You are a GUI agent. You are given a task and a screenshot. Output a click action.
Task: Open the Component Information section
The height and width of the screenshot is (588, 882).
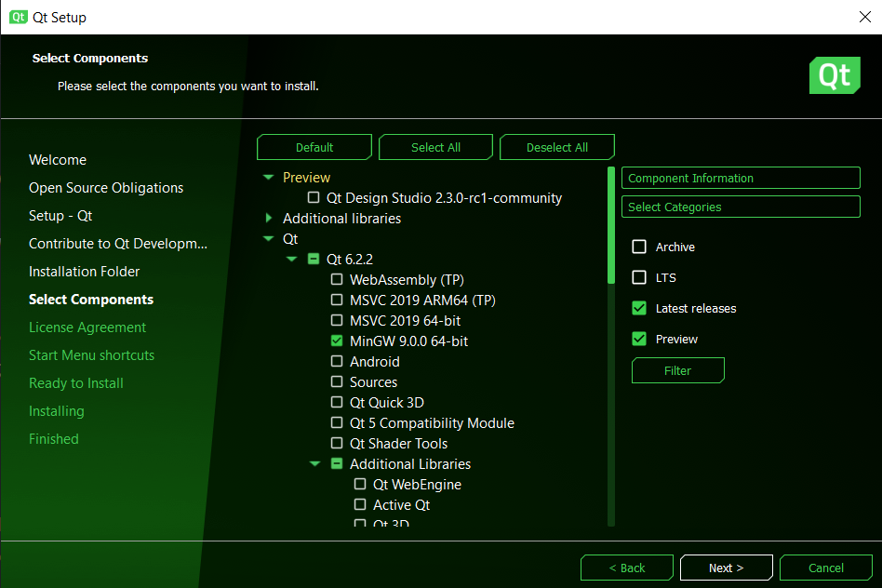coord(741,178)
